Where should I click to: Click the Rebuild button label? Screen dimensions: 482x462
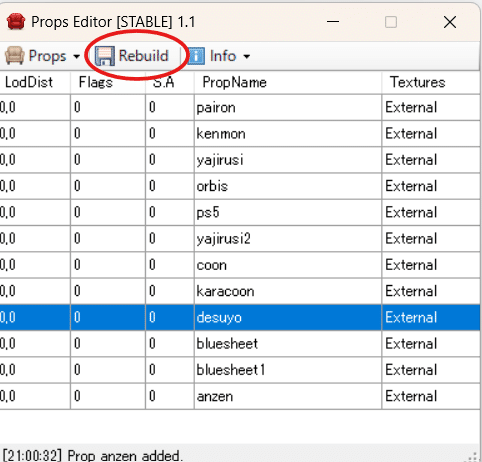click(x=144, y=56)
